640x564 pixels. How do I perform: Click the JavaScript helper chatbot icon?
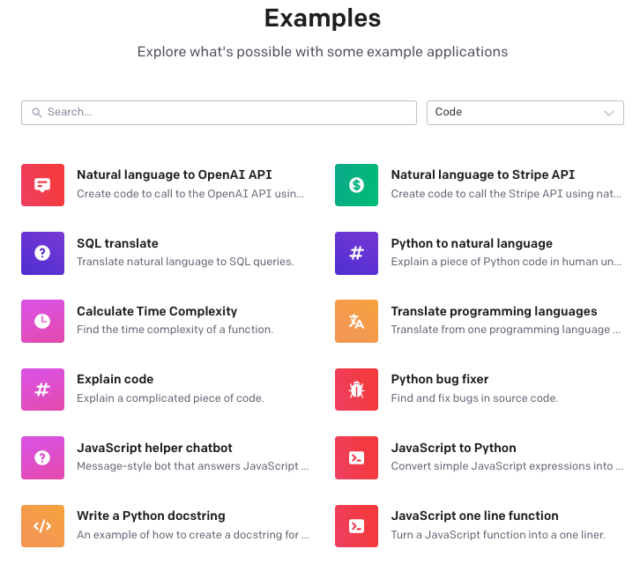[42, 457]
